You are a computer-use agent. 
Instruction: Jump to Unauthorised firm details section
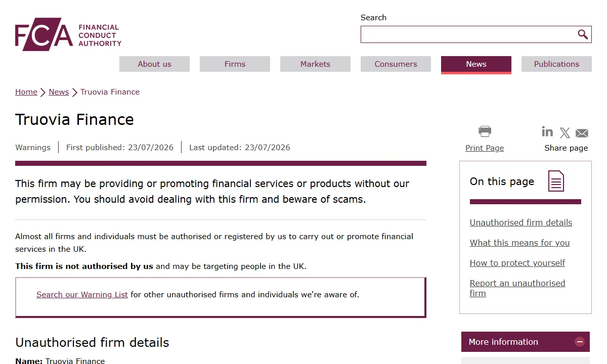[521, 222]
